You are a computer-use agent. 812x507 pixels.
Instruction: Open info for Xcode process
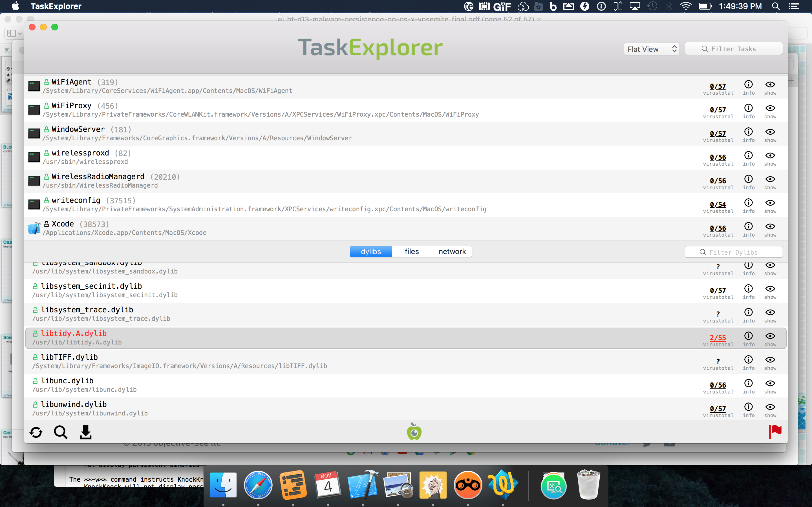tap(748, 227)
